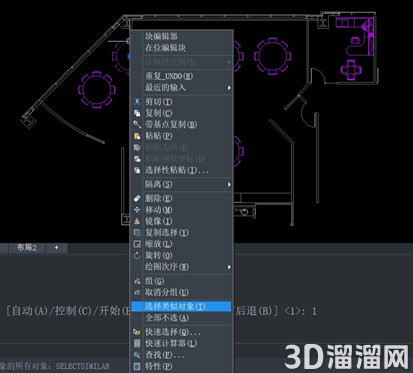This screenshot has width=413, height=373.
Task: Open 块编辑器 from the context menu
Action: 161,36
